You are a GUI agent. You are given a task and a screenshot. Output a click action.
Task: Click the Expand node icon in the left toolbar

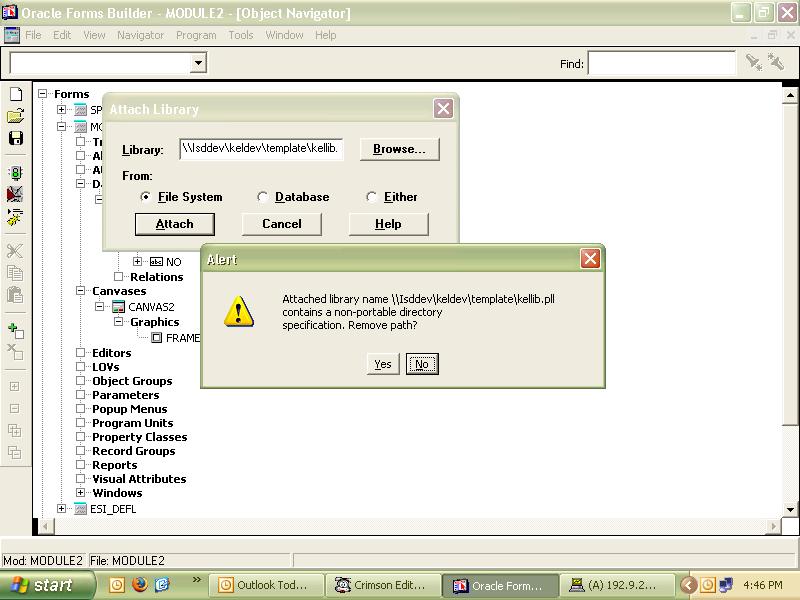coord(15,386)
